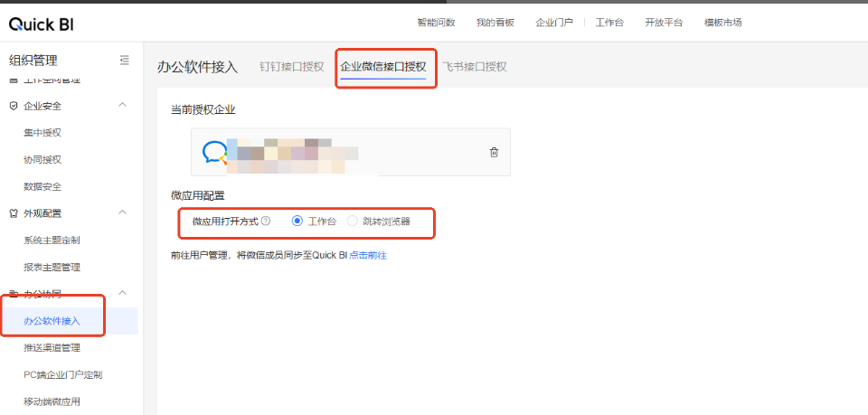Open 数据安全 in sidebar
Viewport: 868px width, 415px height.
(42, 186)
